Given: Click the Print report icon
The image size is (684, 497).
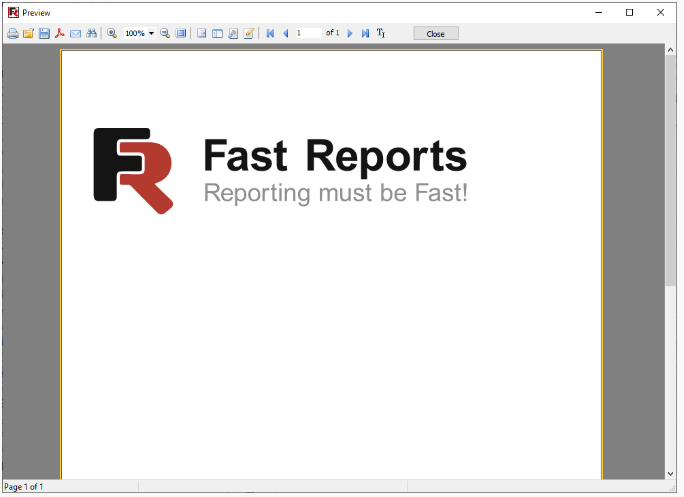Looking at the screenshot, I should point(13,33).
